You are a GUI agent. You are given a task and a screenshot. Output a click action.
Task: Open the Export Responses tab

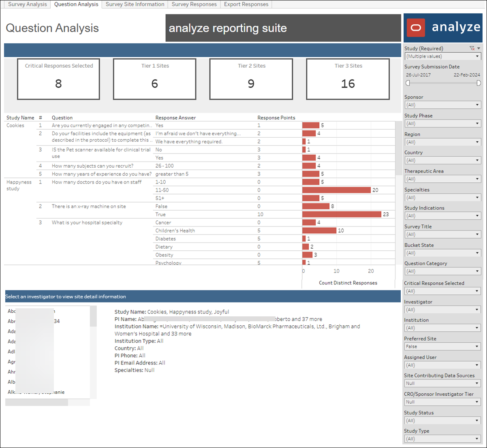(x=246, y=4)
